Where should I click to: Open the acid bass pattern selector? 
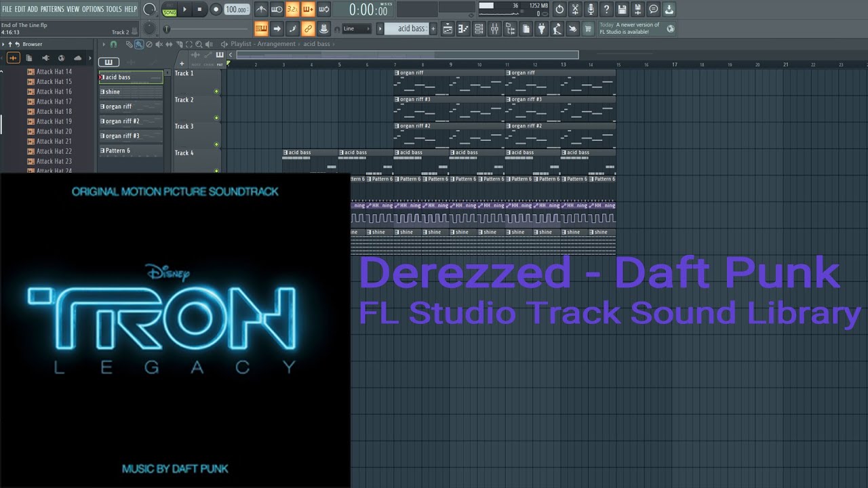(x=407, y=28)
